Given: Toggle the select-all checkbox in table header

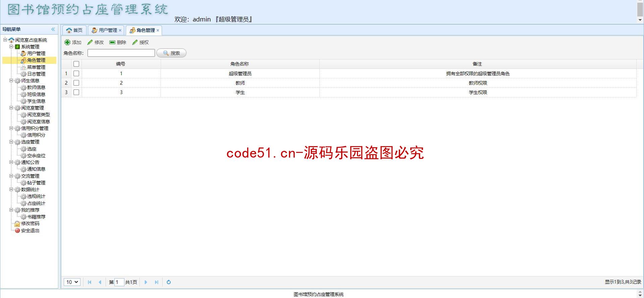Looking at the screenshot, I should pyautogui.click(x=76, y=64).
